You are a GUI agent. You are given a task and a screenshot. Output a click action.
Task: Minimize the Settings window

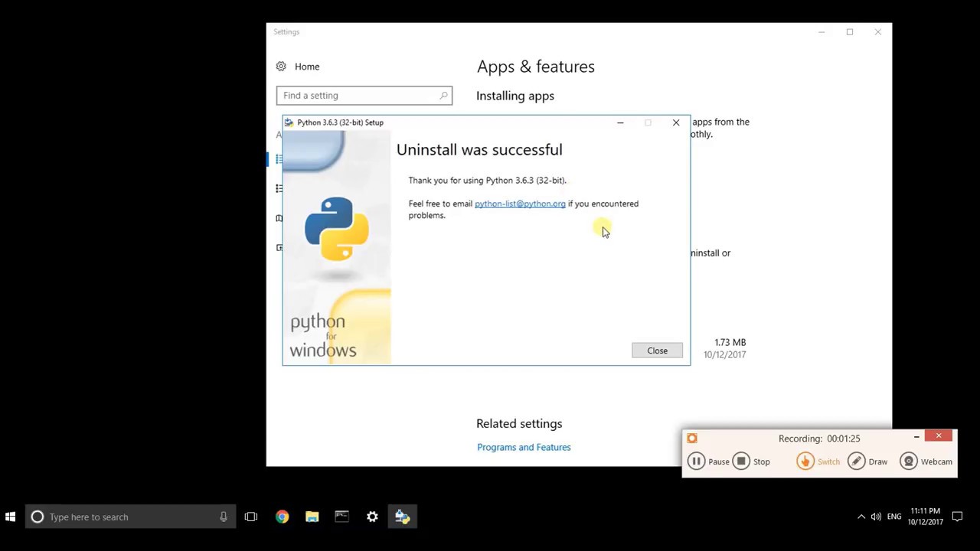pos(822,32)
